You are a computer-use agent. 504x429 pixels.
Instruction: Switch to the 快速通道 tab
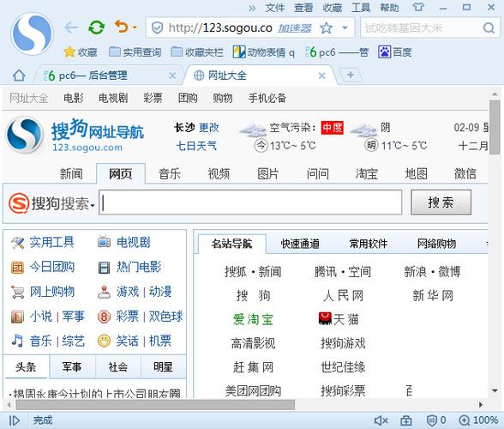[x=300, y=244]
